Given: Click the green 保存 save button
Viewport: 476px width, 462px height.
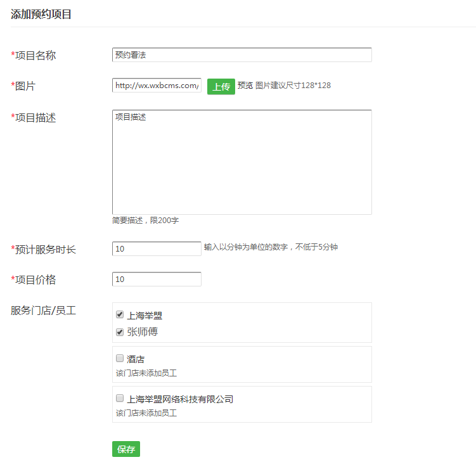Looking at the screenshot, I should (x=126, y=449).
